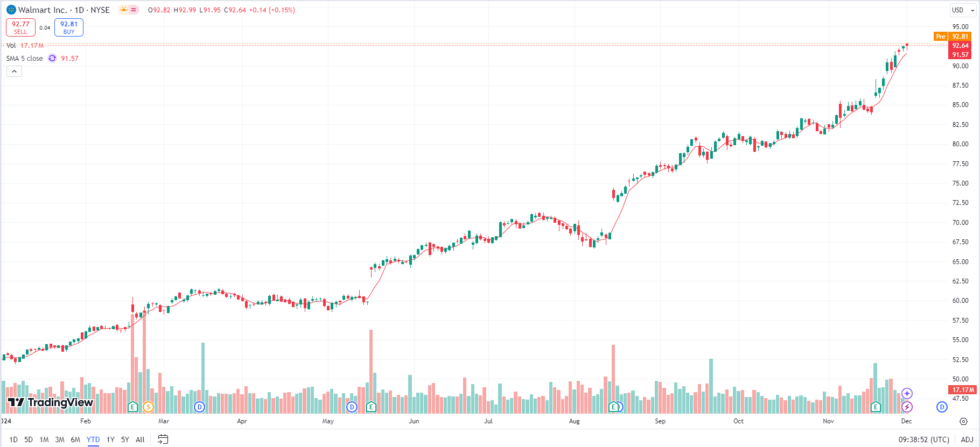Click the purple refresh icon next to SMA 5 close
980x447 pixels.
point(52,58)
